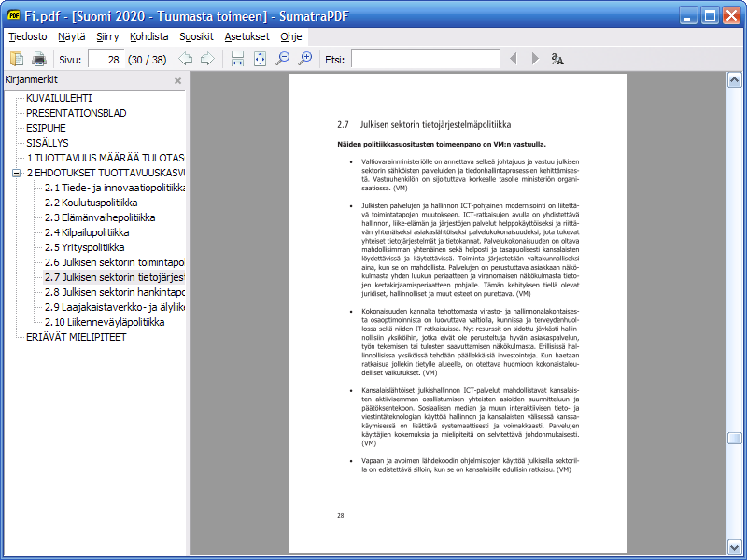Click the page number input field
747x560 pixels.
click(106, 60)
